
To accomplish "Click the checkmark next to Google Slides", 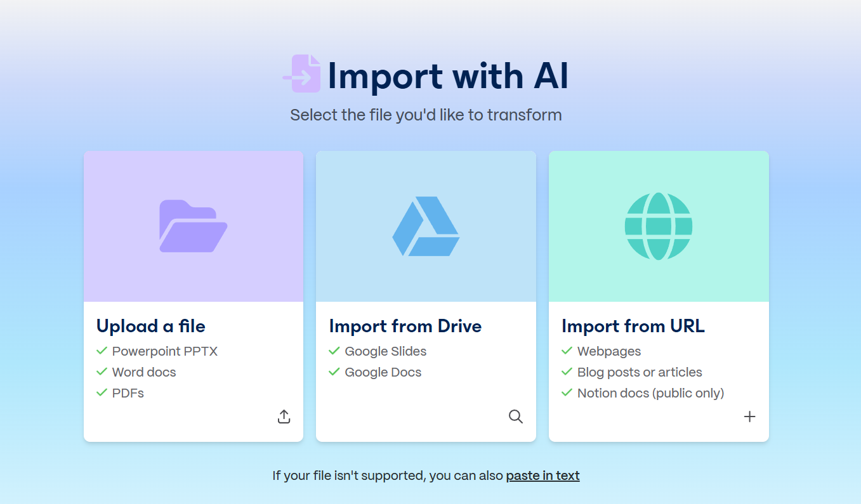I will [334, 351].
